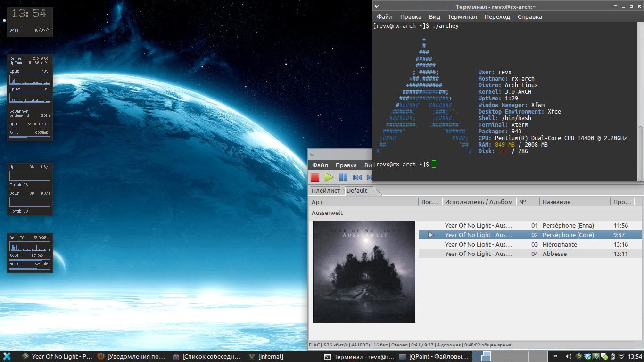This screenshot has height=362, width=644.
Task: Click the terminal command prompt cursor
Action: (434, 164)
